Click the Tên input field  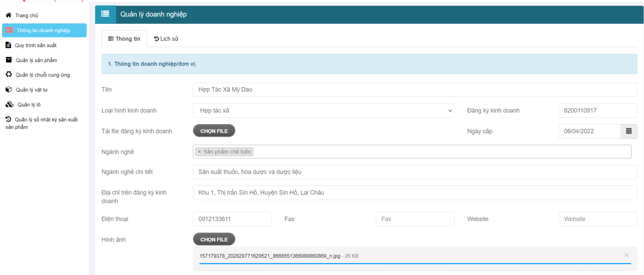pos(415,90)
